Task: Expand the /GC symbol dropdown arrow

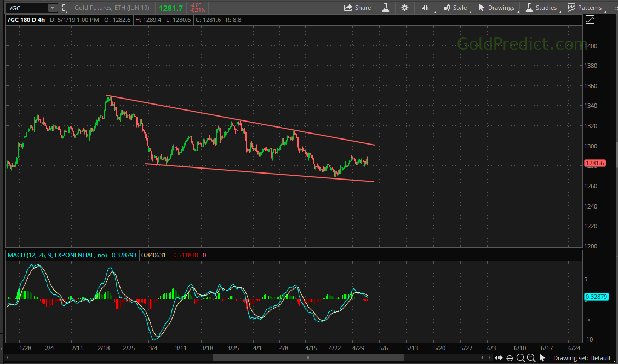Action: pyautogui.click(x=52, y=8)
